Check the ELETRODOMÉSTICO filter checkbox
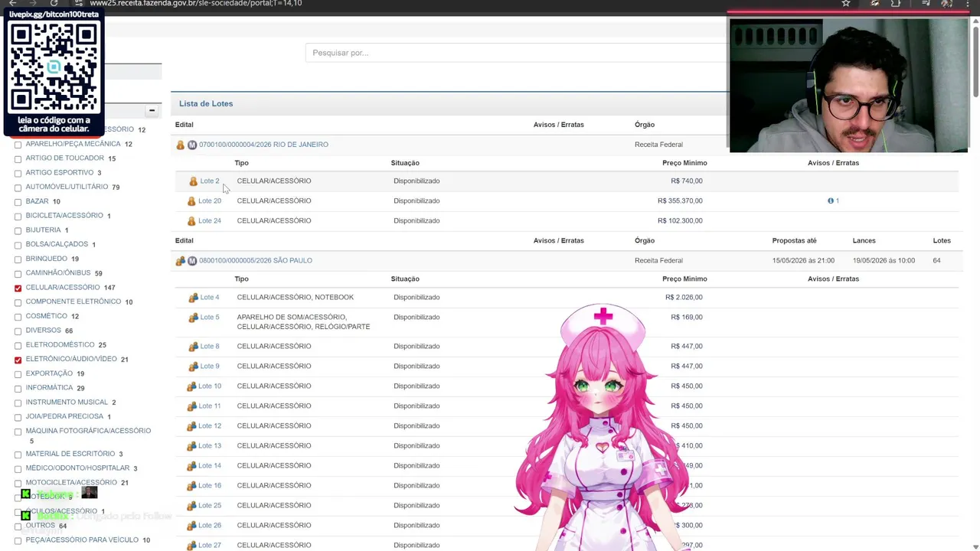Screen dimensions: 980x551 (x=18, y=345)
